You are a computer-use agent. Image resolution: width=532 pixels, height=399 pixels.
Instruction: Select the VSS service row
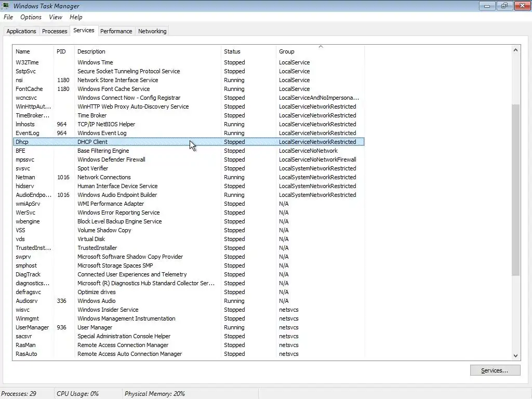point(189,230)
